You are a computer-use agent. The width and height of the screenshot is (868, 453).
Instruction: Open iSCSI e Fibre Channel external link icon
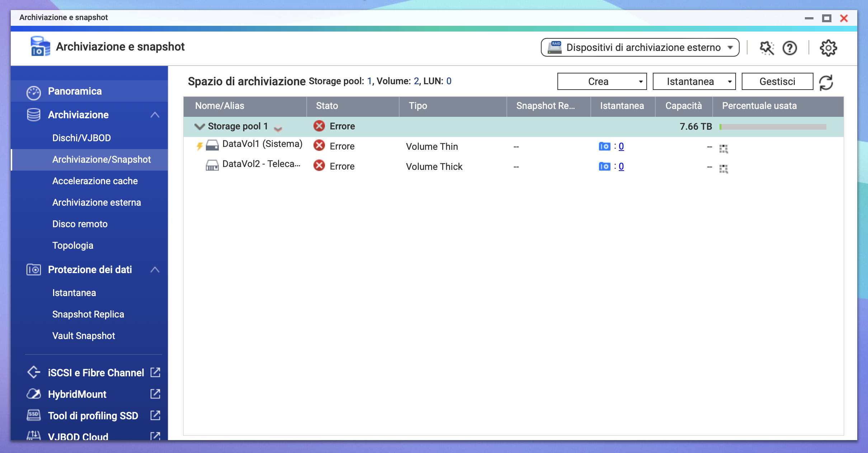(x=155, y=372)
